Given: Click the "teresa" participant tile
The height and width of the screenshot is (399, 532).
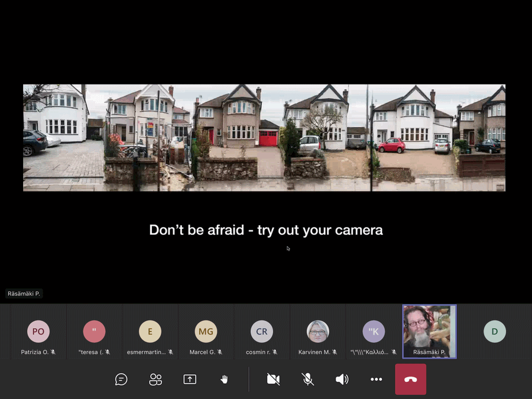Looking at the screenshot, I should click(x=94, y=332).
